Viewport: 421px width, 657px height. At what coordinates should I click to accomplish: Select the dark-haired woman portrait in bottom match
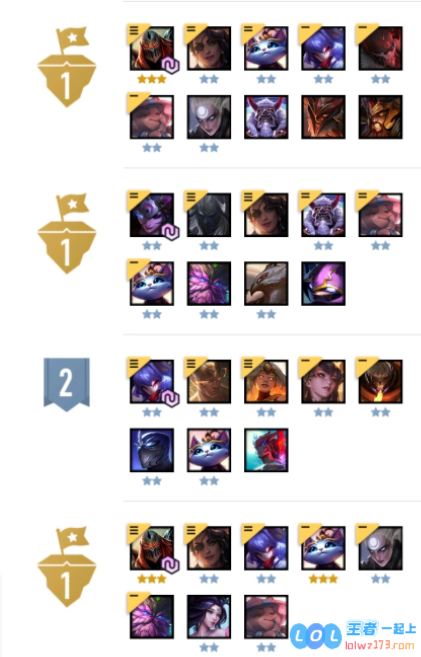pyautogui.click(x=209, y=617)
